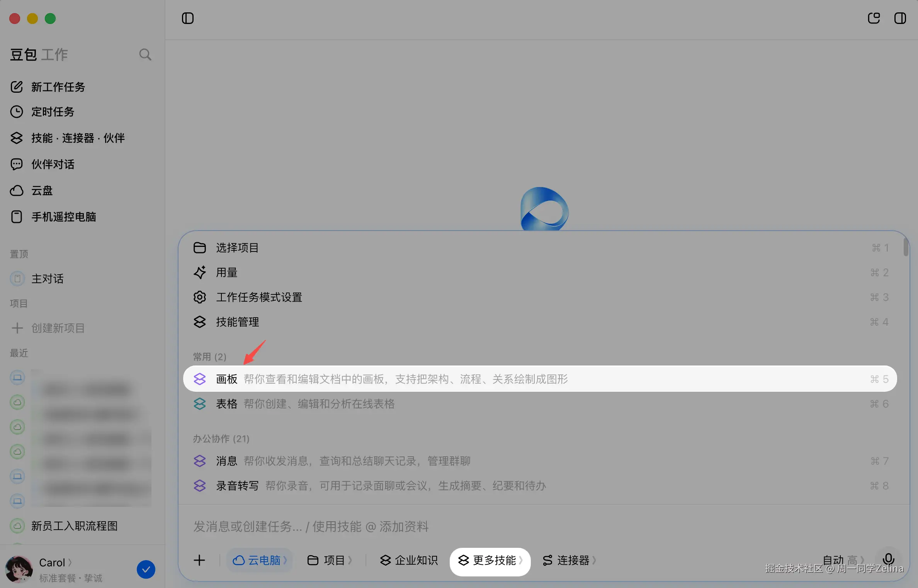Click the purple 画板 skill icon
This screenshot has height=588, width=918.
pyautogui.click(x=200, y=379)
